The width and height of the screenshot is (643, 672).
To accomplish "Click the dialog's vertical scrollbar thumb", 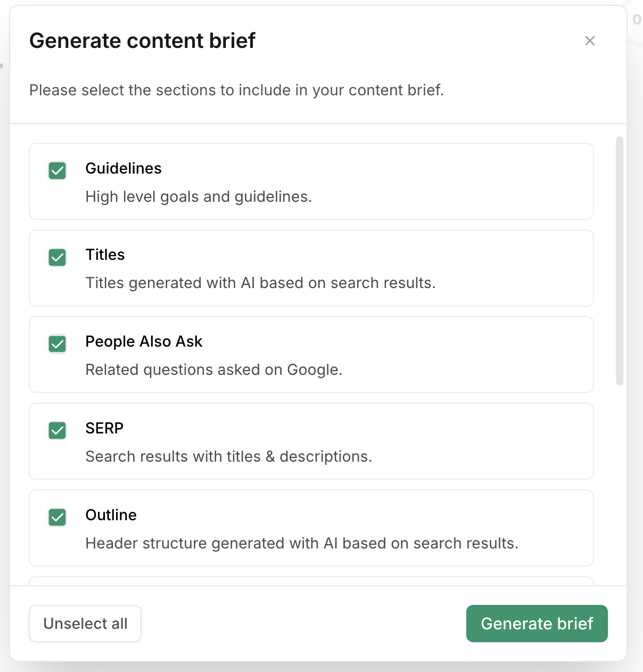I will (619, 261).
